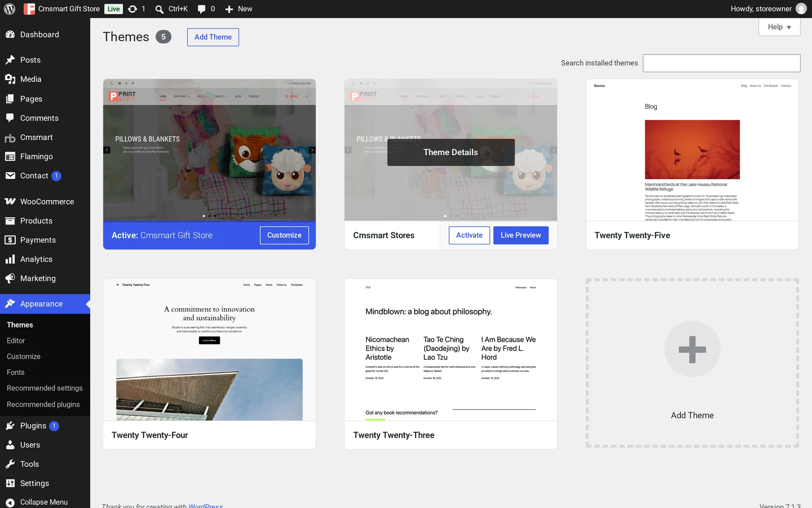Open Twenty Twenty-Four theme thumbnail
The height and width of the screenshot is (508, 812).
[210, 350]
